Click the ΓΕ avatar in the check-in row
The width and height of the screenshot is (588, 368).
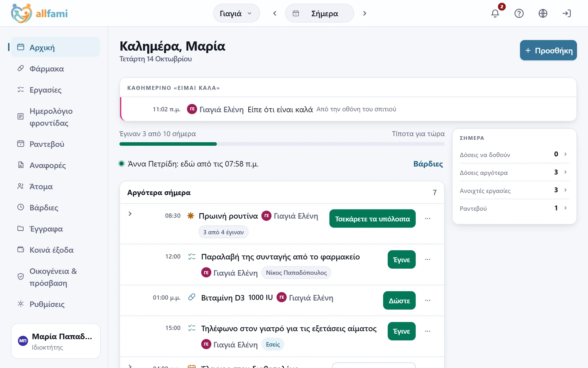[192, 109]
